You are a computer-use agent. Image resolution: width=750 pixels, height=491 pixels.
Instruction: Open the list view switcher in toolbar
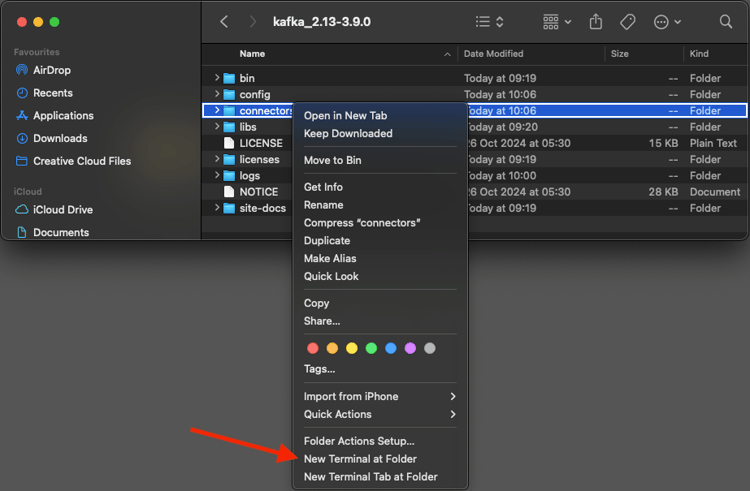point(489,22)
